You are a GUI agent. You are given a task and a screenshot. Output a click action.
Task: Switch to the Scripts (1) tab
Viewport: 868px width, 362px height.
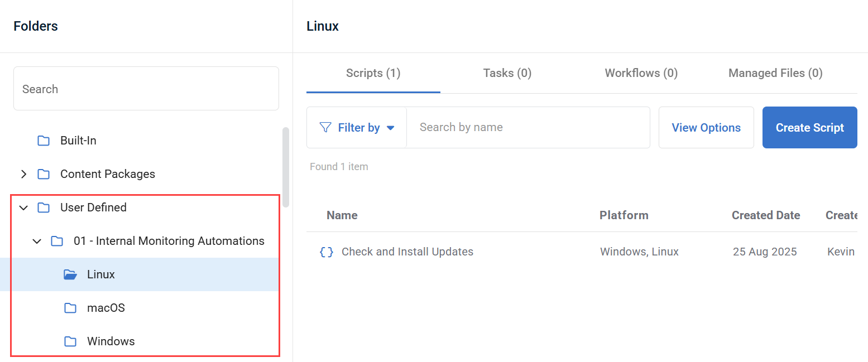(373, 73)
